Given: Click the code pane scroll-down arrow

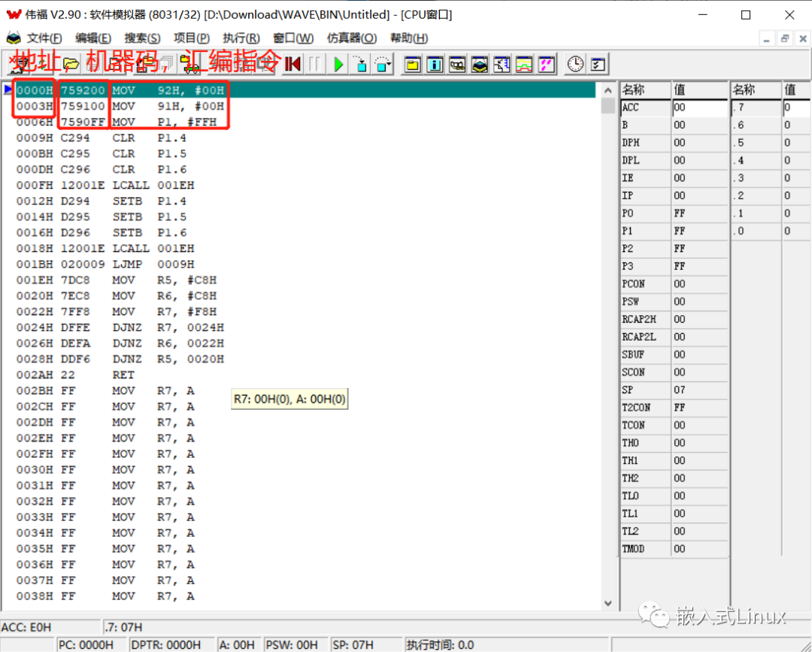Looking at the screenshot, I should [608, 603].
